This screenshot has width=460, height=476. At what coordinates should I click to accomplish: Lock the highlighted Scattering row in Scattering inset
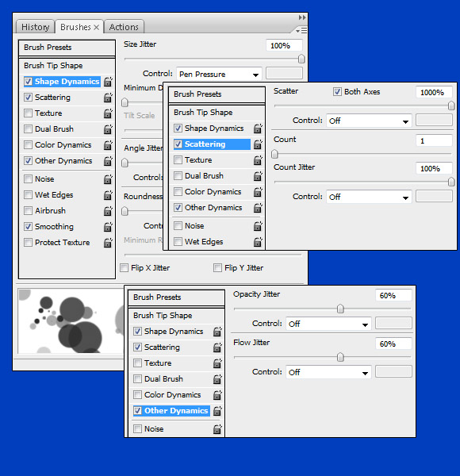258,144
